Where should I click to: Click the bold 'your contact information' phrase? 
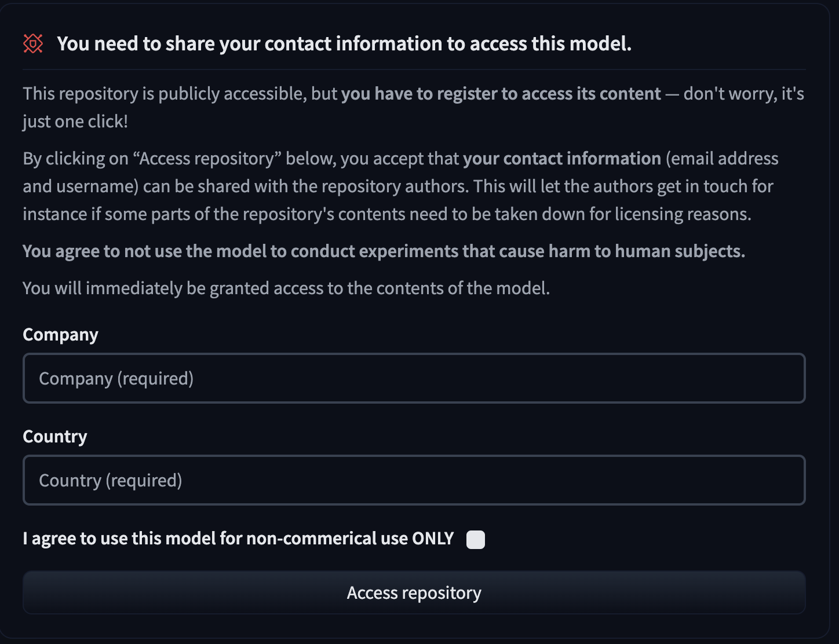562,159
